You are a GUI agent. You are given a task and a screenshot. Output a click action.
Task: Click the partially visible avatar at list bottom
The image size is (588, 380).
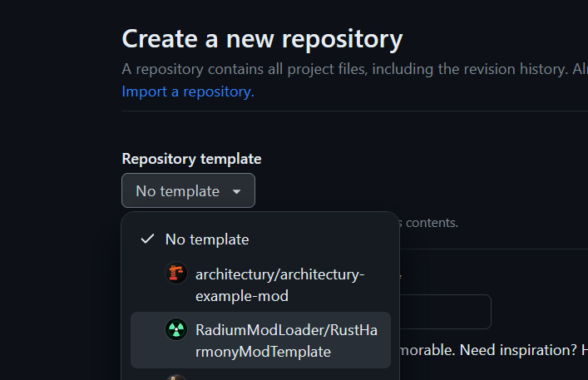175,378
